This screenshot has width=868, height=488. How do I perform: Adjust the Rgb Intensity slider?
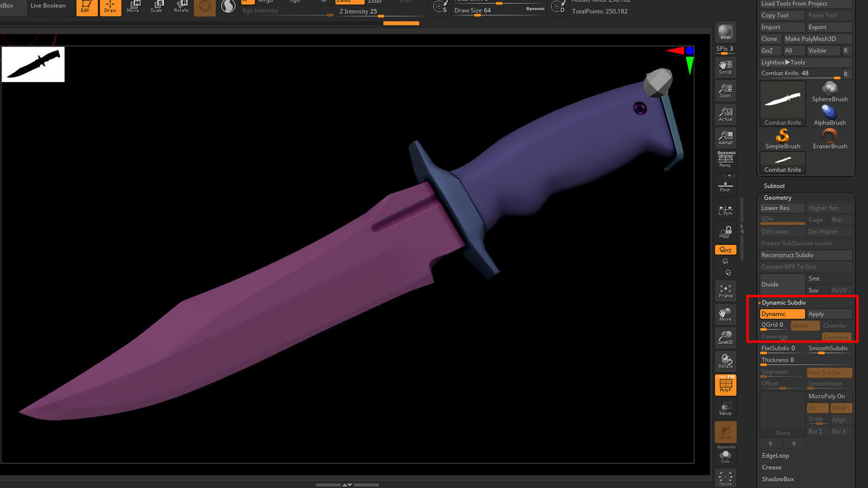[x=288, y=11]
